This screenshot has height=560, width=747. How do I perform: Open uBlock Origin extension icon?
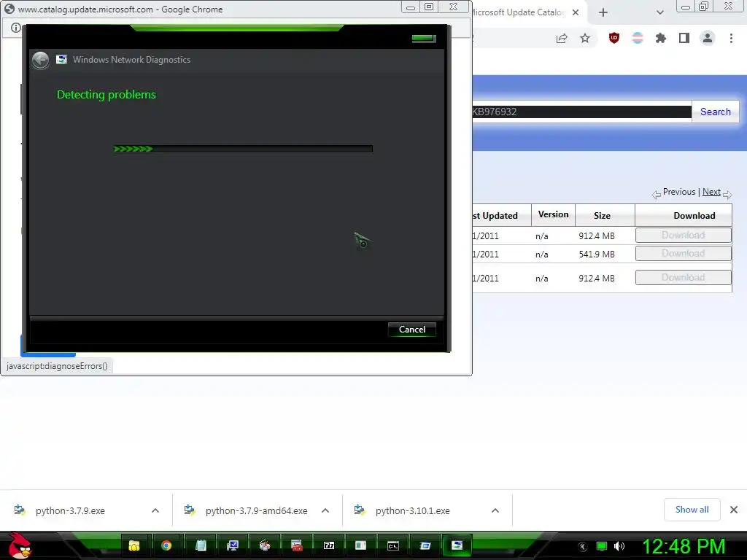click(x=614, y=38)
